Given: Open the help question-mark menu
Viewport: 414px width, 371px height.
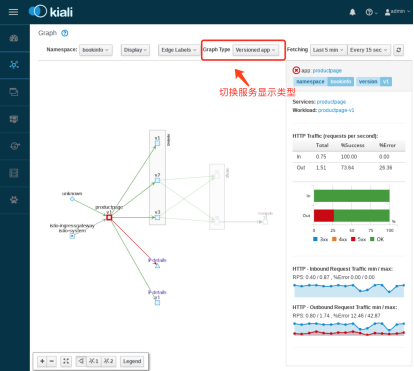Looking at the screenshot, I should (371, 12).
